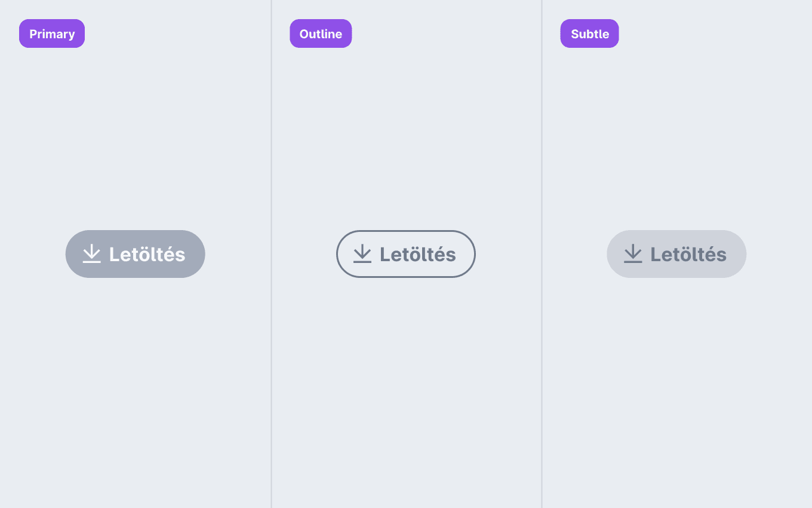Click the download arrow icon in Subtle button
Screen dimensions: 812x508
[x=633, y=254]
